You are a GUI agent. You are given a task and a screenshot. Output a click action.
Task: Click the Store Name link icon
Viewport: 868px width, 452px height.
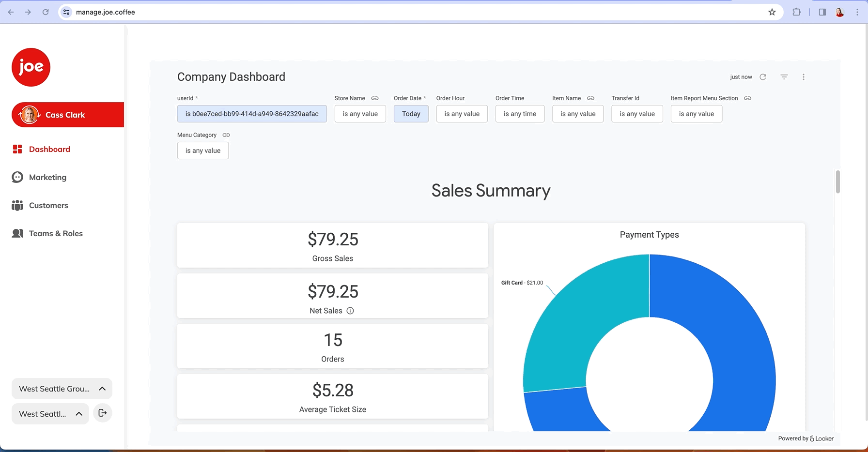point(375,98)
